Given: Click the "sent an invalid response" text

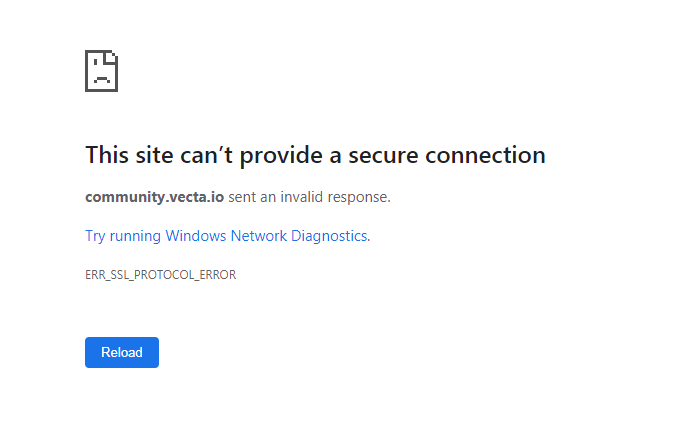Looking at the screenshot, I should [309, 197].
